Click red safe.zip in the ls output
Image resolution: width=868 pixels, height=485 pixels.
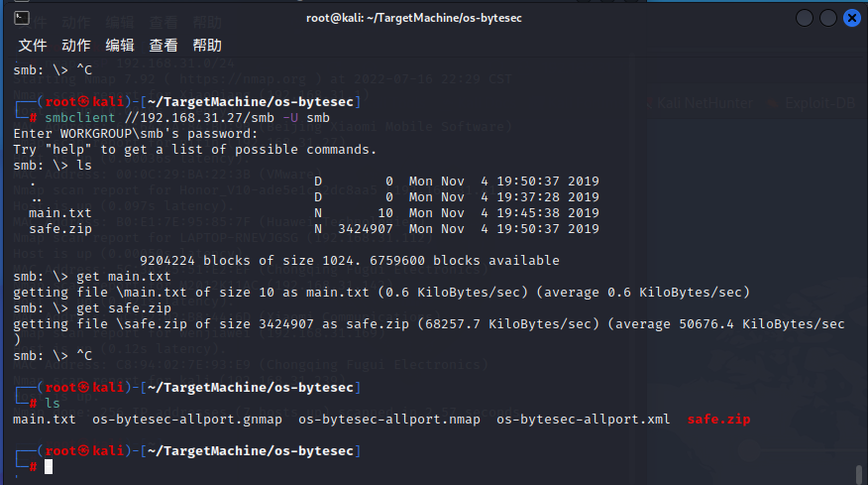pos(718,419)
